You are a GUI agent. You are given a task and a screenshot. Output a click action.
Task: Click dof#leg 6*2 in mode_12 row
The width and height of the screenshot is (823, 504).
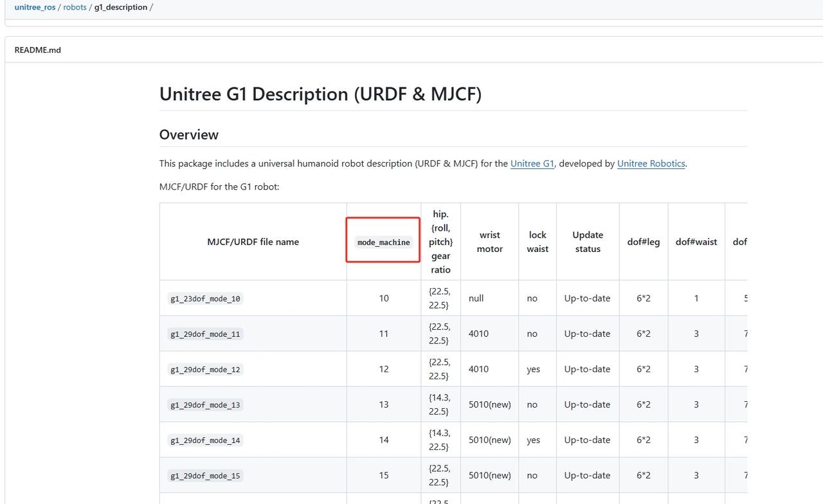coord(644,369)
